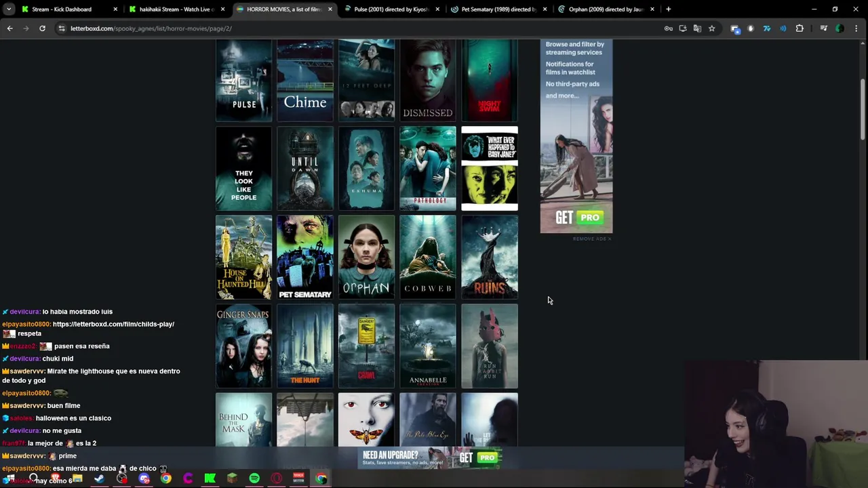Screen dimensions: 868x488
Task: Open the Annabelle poster
Action: (428, 346)
